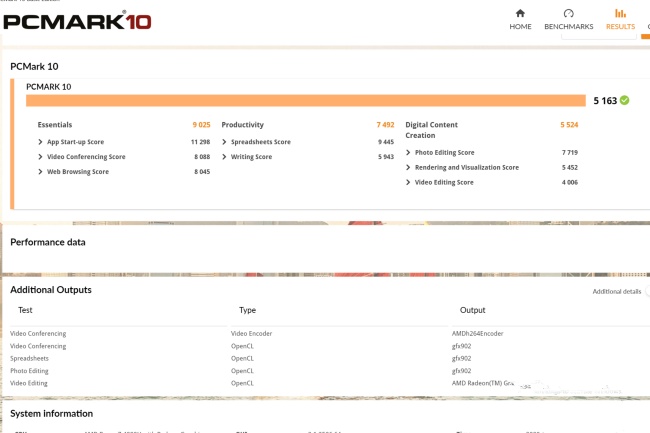Expand Rendering and Visualization Score details

[408, 167]
